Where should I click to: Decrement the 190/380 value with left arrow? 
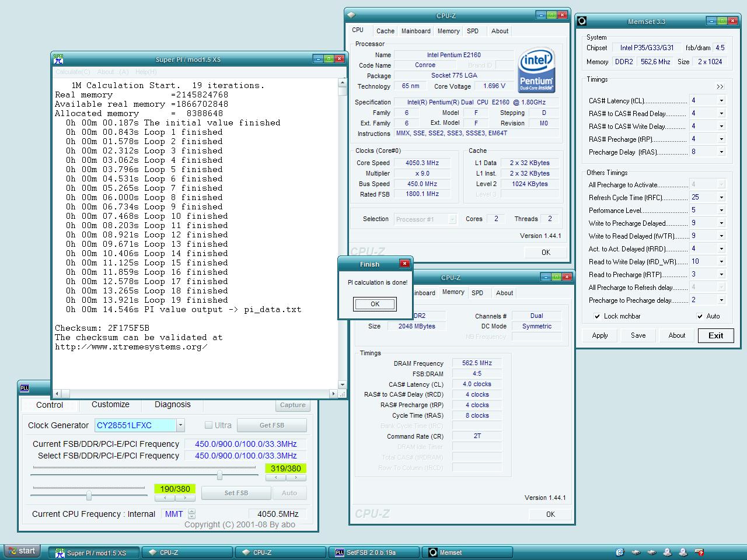165,498
